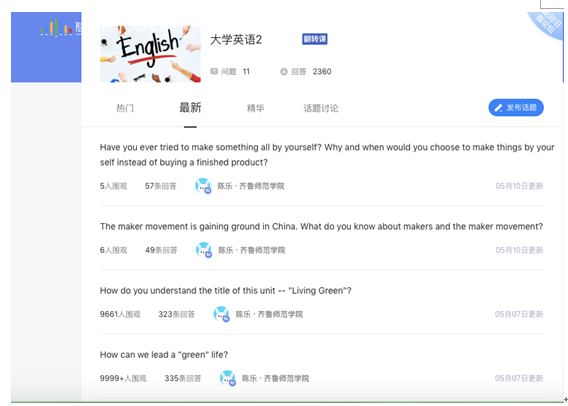Click the avatar beside the 49条回答 post

pos(204,250)
